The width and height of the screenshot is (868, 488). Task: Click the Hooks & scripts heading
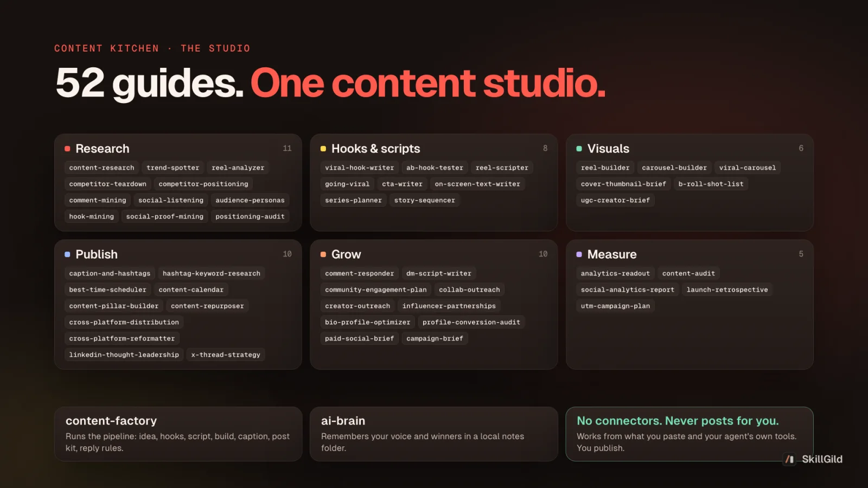375,149
